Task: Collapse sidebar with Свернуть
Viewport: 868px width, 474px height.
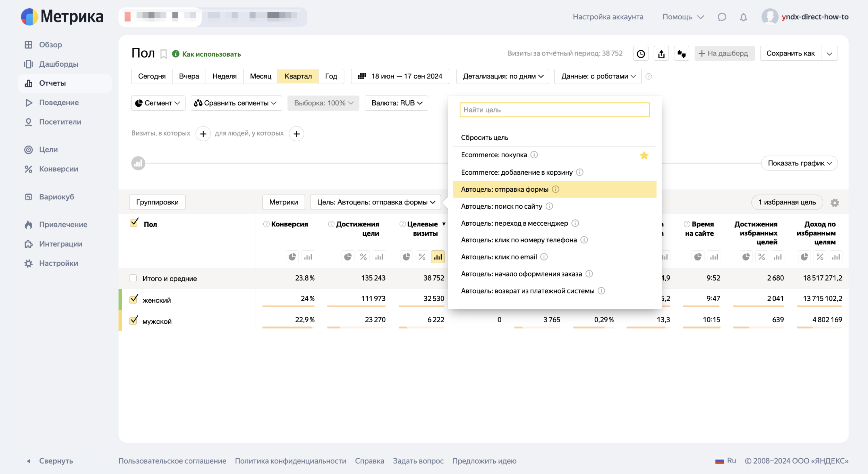Action: (50, 461)
